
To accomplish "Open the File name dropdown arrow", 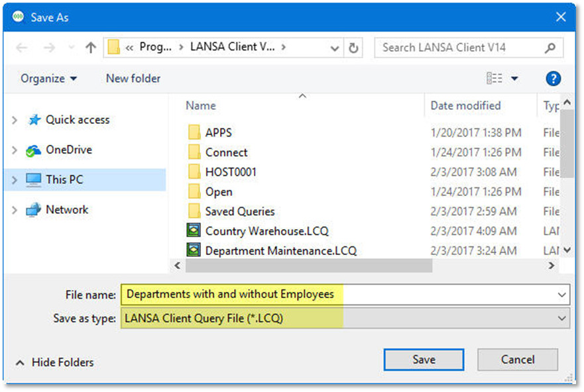I will 562,294.
